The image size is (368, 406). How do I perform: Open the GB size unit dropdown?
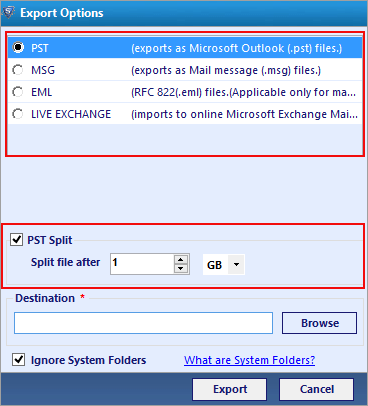[x=236, y=265]
